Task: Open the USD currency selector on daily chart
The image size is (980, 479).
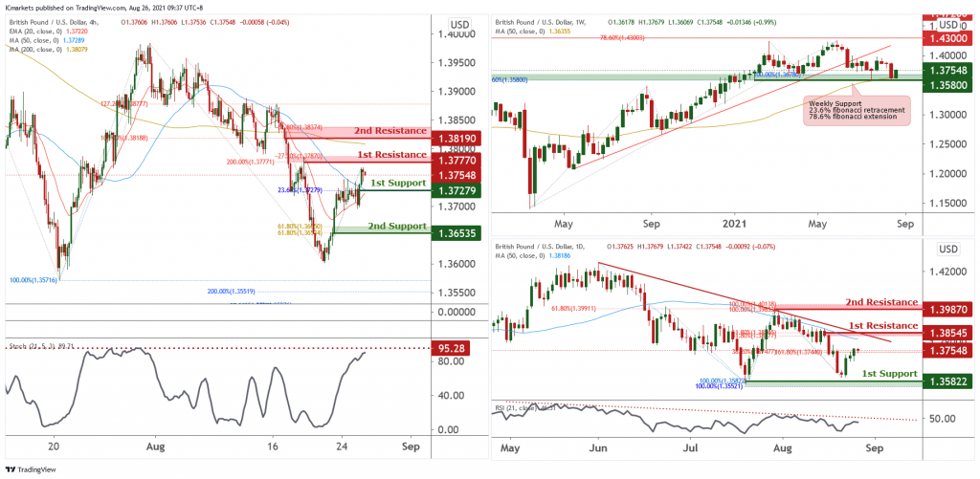Action: (947, 250)
